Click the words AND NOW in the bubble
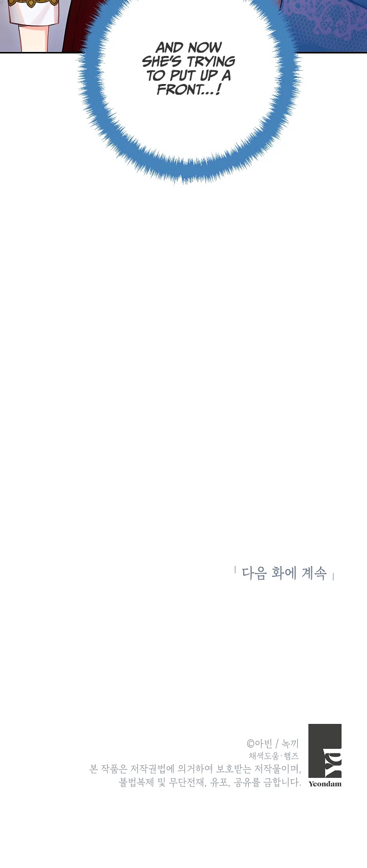 (x=189, y=48)
